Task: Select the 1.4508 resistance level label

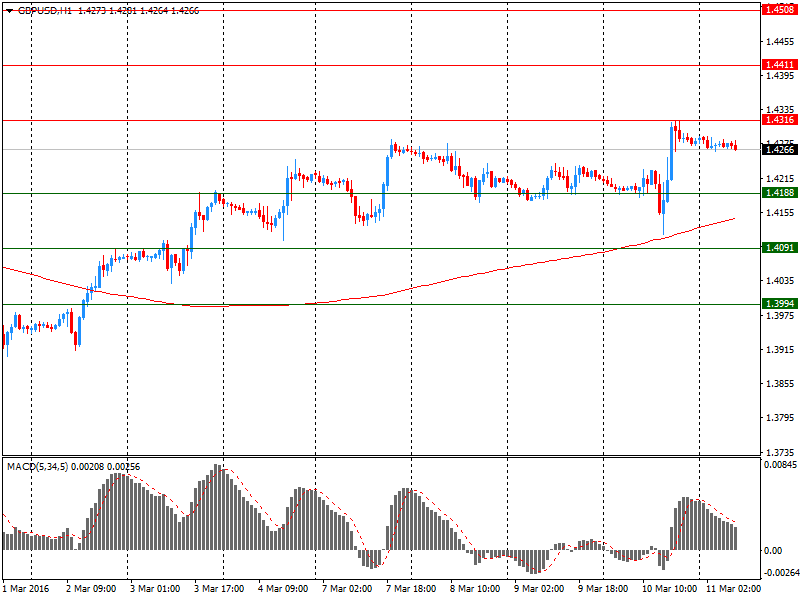Action: 780,10
